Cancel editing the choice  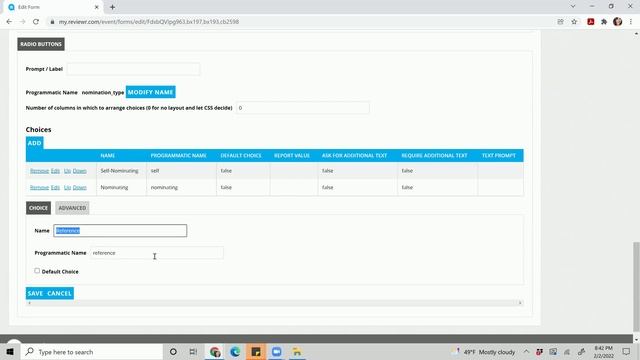click(x=59, y=293)
